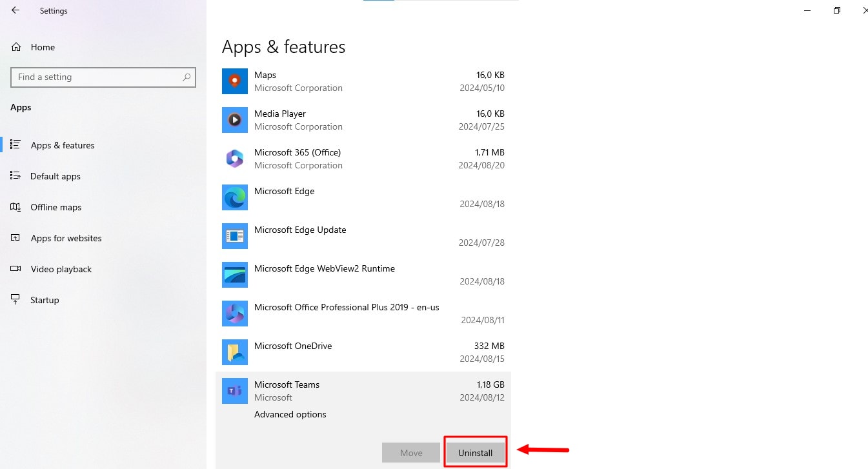
Task: Click the Apps & features sidebar icon
Action: (16, 145)
